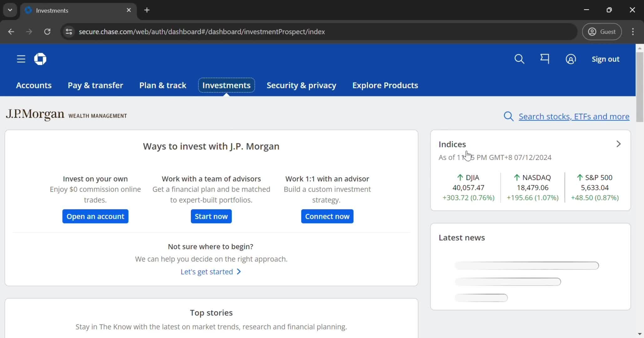
Task: Expand the Indices panel chevron arrow
Action: coord(618,144)
